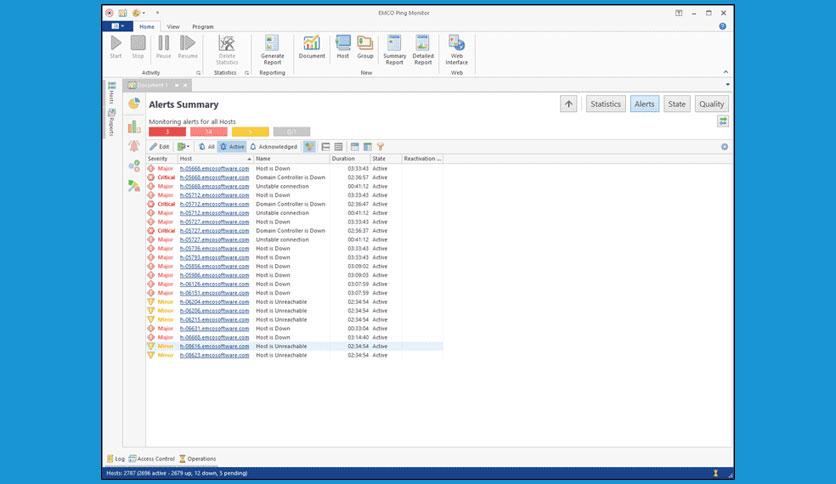The image size is (836, 484).
Task: Toggle the second table column view icon
Action: (367, 147)
